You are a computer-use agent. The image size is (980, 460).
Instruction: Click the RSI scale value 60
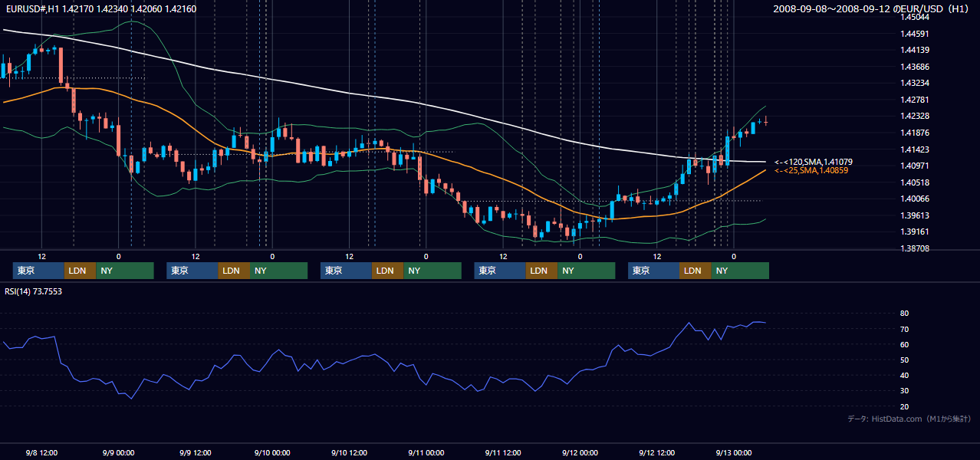click(x=905, y=344)
